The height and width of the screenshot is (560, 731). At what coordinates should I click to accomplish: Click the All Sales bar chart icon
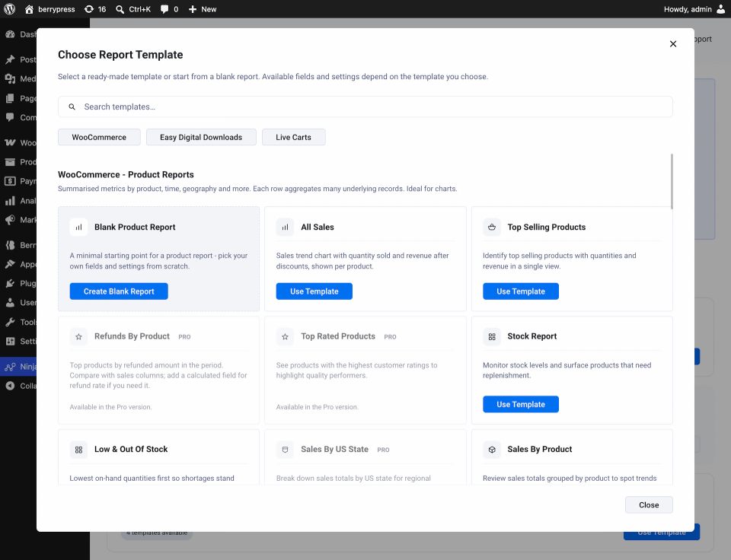coord(286,228)
